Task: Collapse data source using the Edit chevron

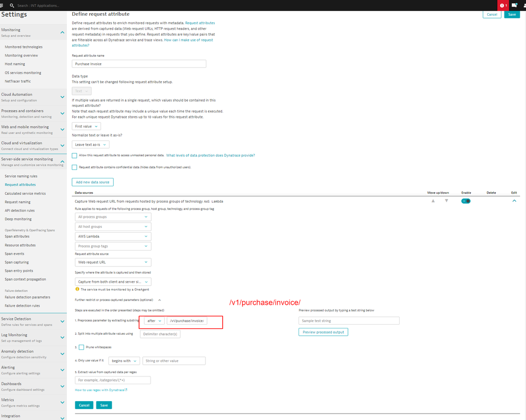Action: coord(514,201)
